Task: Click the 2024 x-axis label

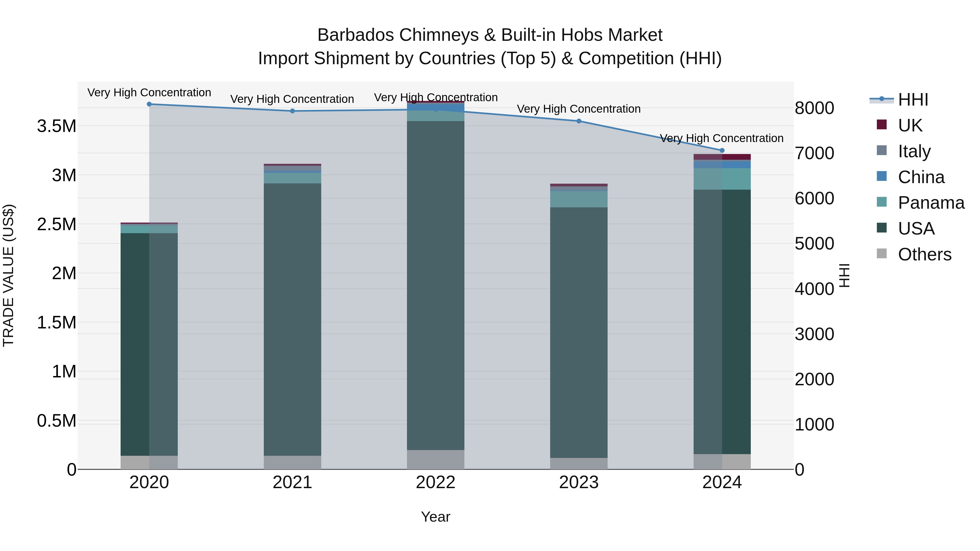Action: coord(722,482)
